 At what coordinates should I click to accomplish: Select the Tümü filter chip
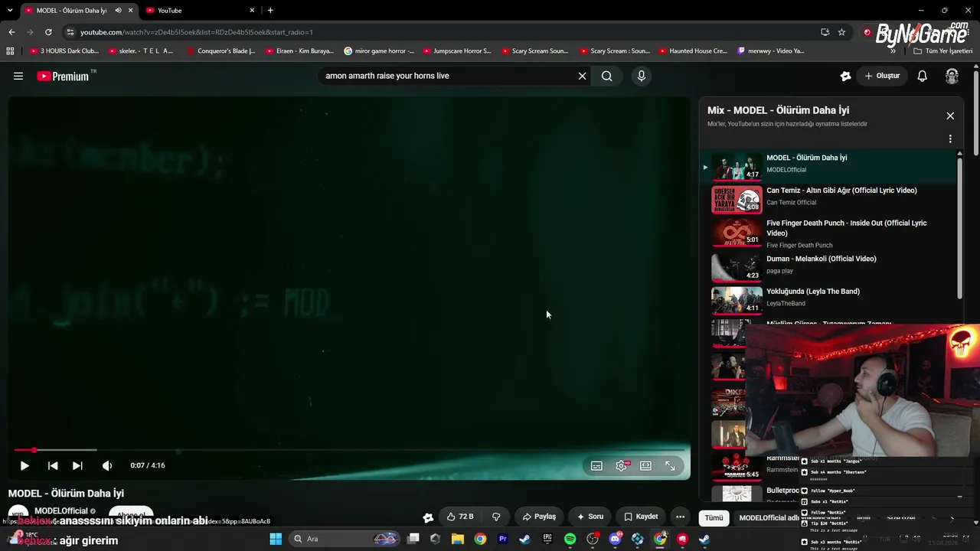(x=714, y=518)
